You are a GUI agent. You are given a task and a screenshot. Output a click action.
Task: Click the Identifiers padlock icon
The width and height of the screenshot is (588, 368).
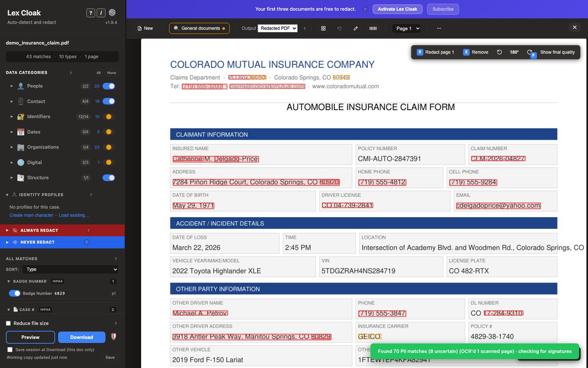(x=21, y=117)
